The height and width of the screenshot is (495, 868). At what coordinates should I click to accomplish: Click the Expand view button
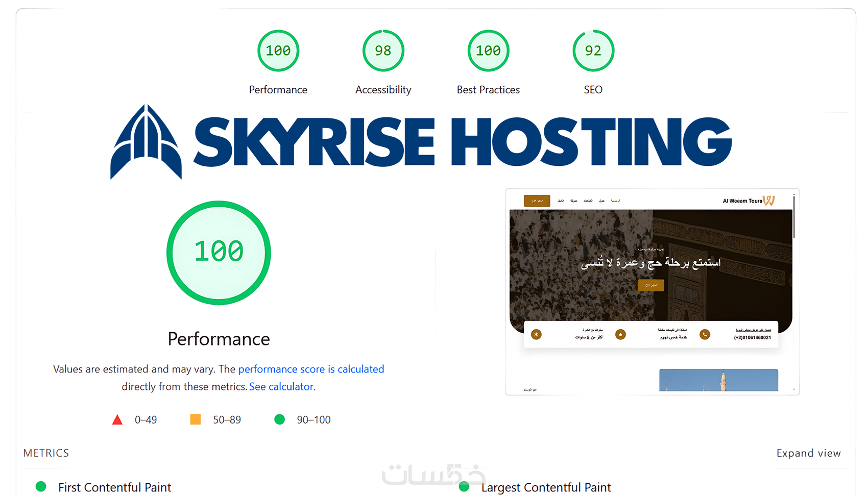pyautogui.click(x=808, y=453)
